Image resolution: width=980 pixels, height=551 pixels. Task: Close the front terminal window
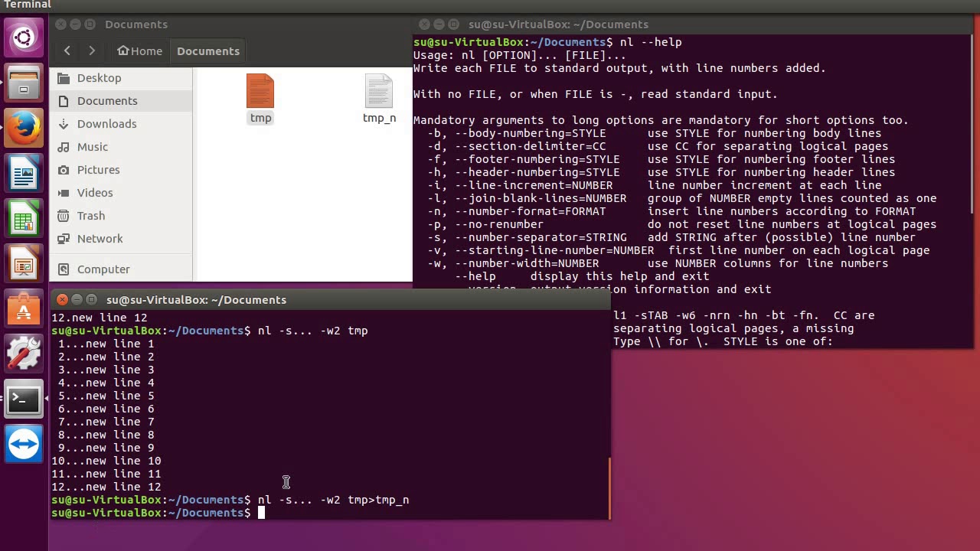pyautogui.click(x=62, y=300)
